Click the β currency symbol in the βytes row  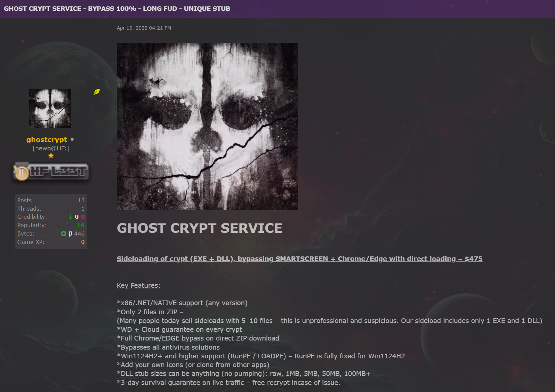[x=70, y=234]
